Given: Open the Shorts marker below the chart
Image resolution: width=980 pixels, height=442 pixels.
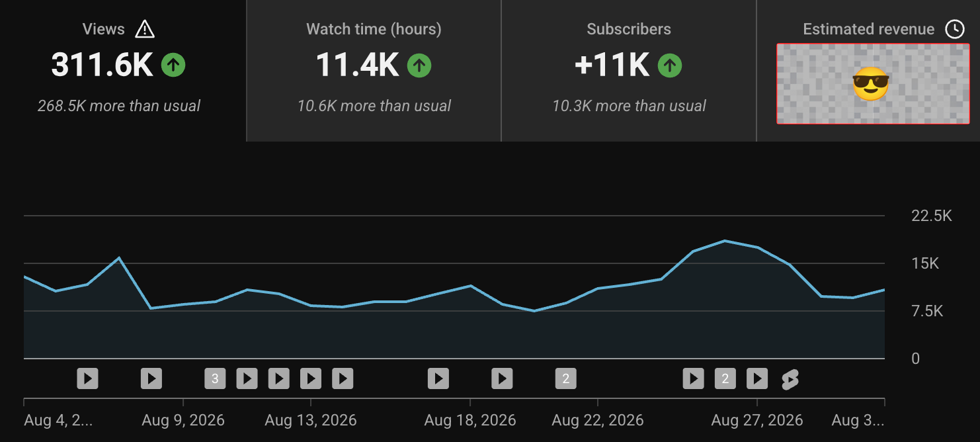Looking at the screenshot, I should [790, 379].
